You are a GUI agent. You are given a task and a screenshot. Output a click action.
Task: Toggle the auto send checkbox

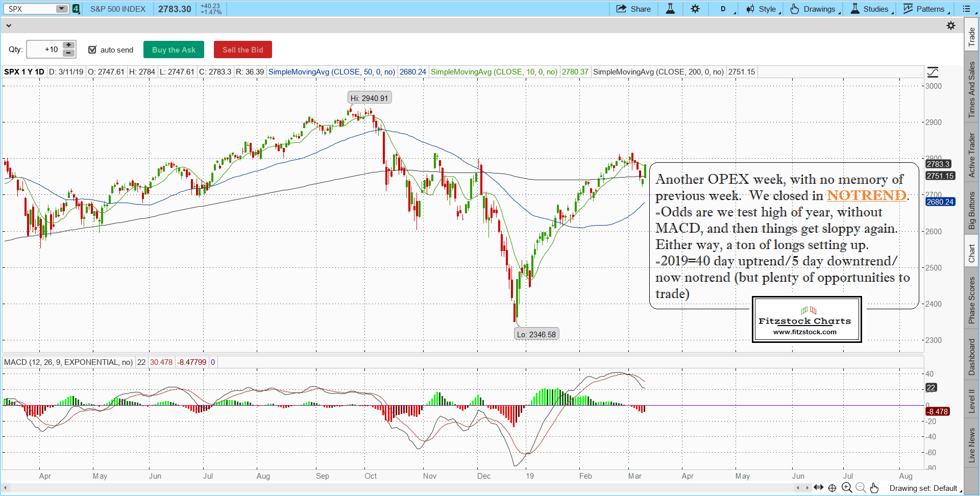[x=92, y=49]
